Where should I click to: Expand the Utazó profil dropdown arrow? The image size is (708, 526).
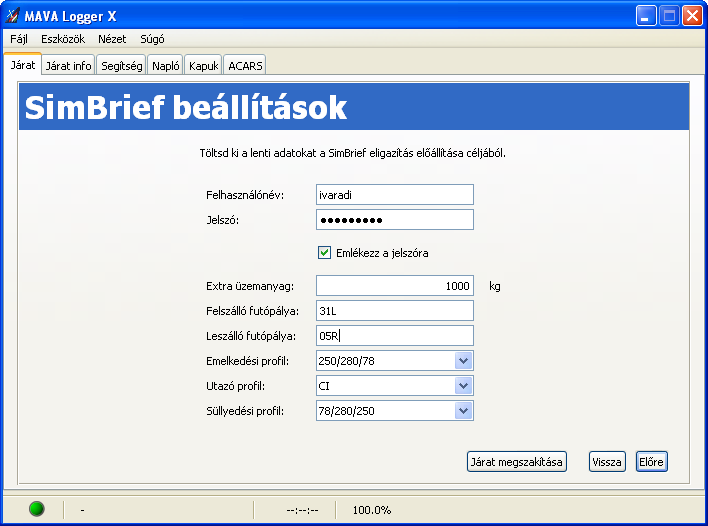[463, 386]
